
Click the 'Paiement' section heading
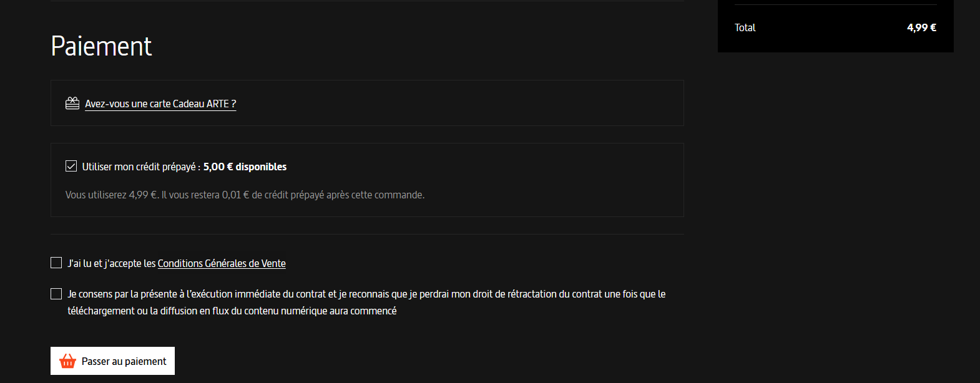tap(101, 46)
